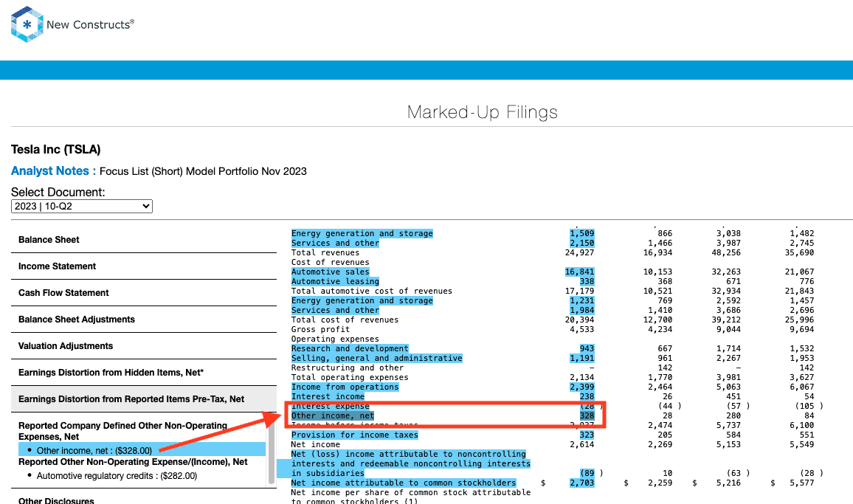The width and height of the screenshot is (853, 504).
Task: Click the 'Total cost of revenues' row label
Action: point(345,320)
